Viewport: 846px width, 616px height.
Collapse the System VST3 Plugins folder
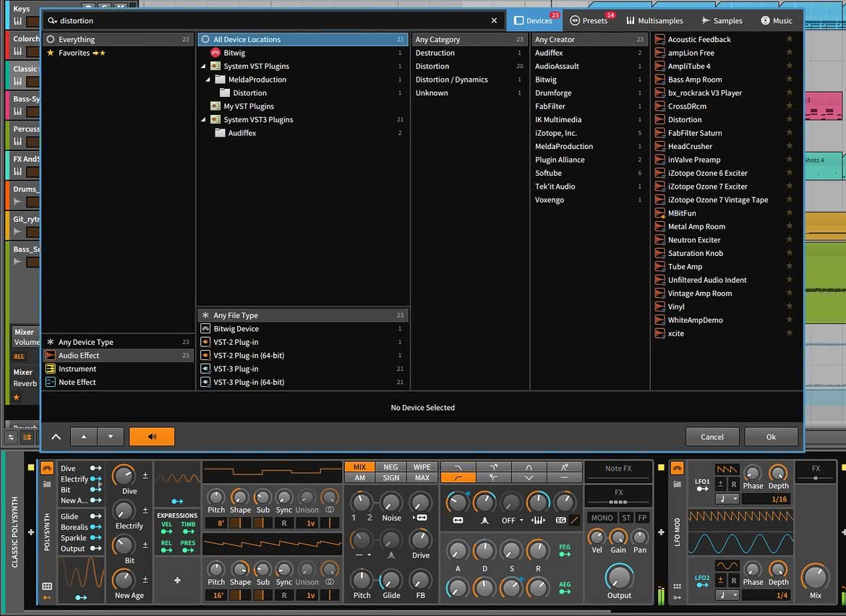click(203, 120)
